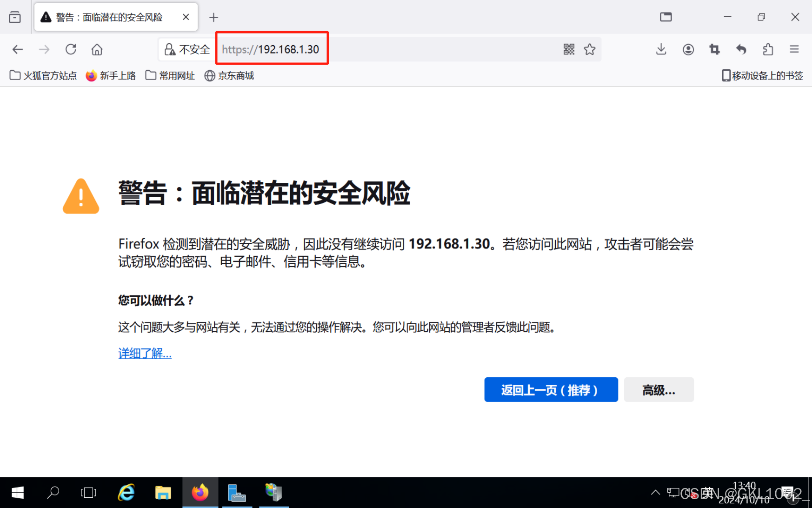812x508 pixels.
Task: Launch Internet Explorer from taskbar
Action: point(126,493)
